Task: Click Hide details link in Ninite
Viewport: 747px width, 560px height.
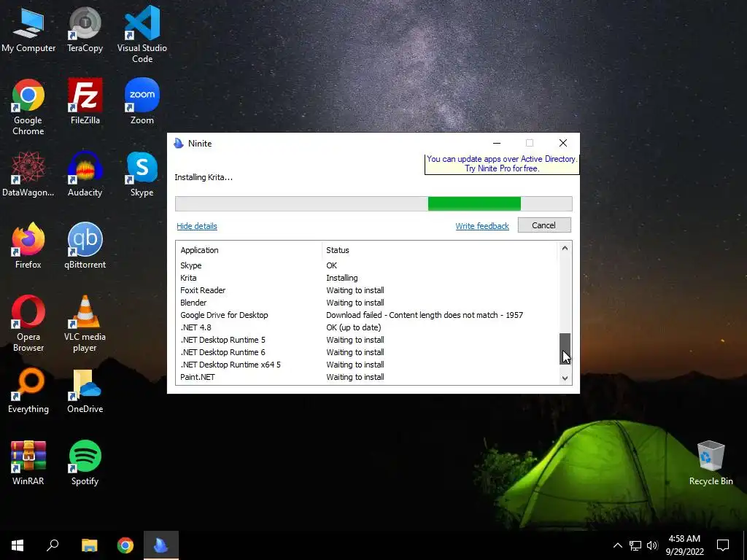Action: 197,226
